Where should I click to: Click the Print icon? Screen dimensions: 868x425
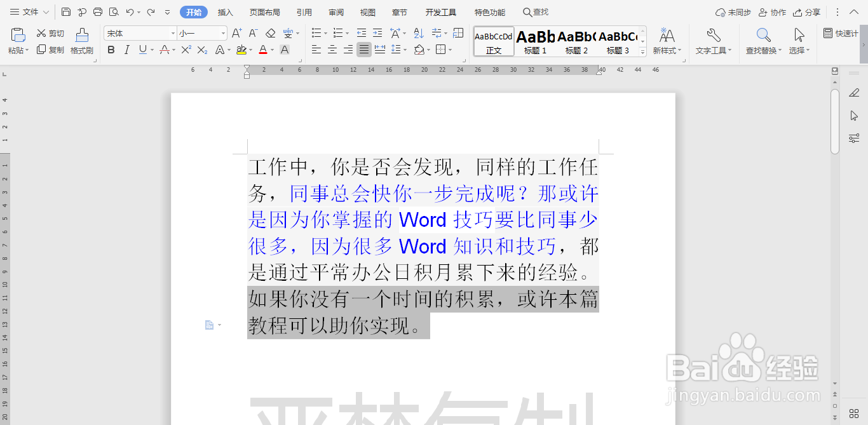[98, 12]
